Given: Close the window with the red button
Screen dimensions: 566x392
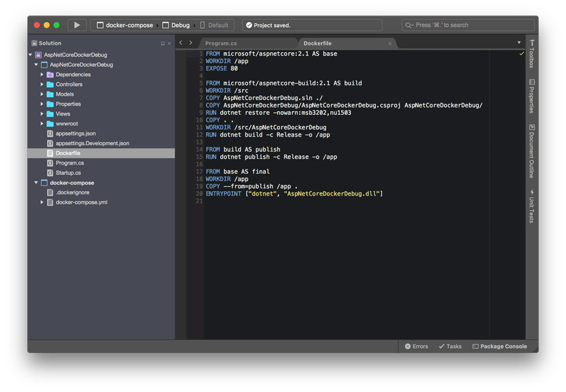Looking at the screenshot, I should 36,25.
